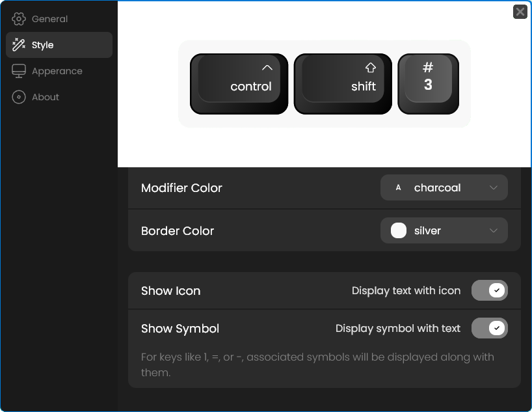The width and height of the screenshot is (532, 412).
Task: Open the Border Color silver dropdown
Action: coord(444,230)
